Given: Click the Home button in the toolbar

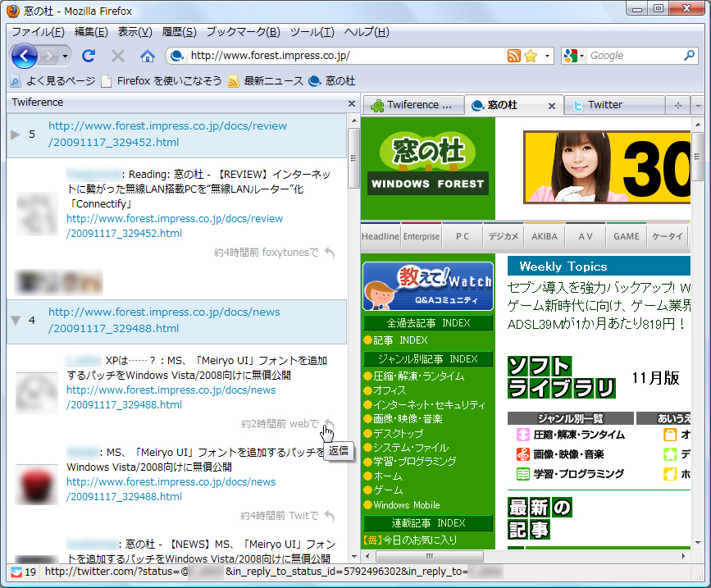Looking at the screenshot, I should (x=147, y=56).
